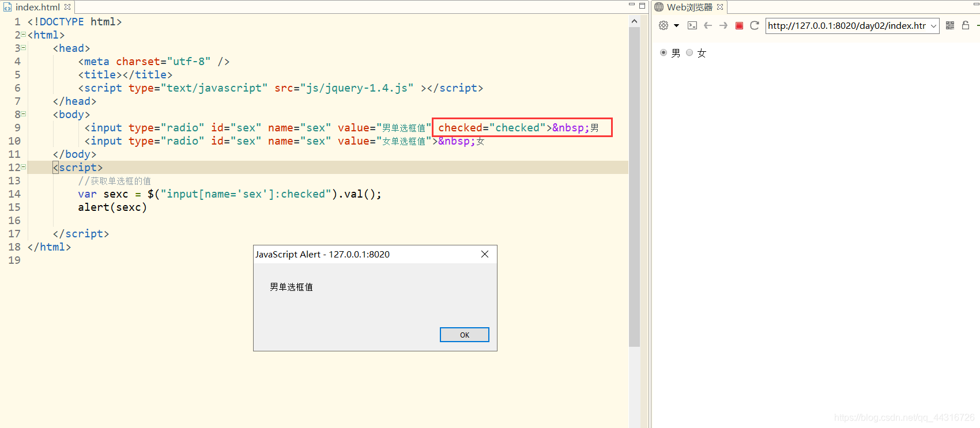Click the closing '</body>' tag on line 11
This screenshot has height=428, width=980.
click(74, 154)
